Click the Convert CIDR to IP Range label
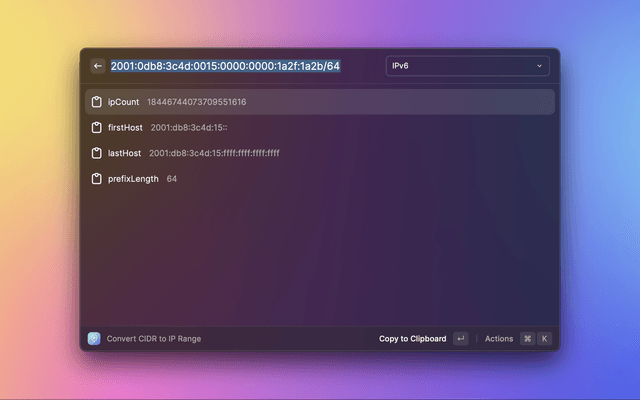The width and height of the screenshot is (640, 400). pos(154,339)
